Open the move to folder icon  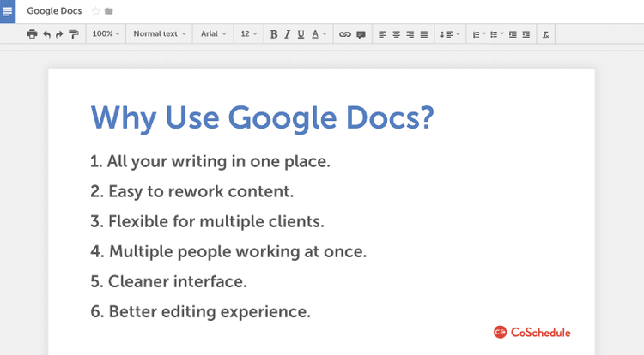(108, 11)
